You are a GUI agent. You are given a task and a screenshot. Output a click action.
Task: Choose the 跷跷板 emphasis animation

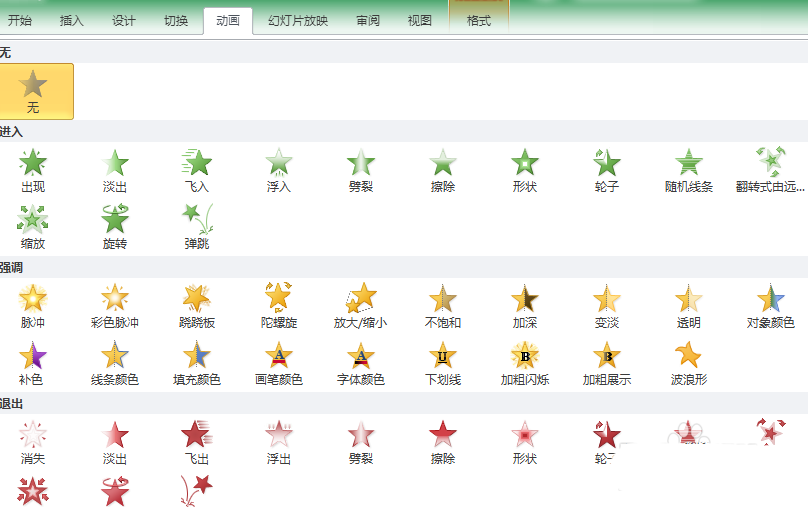click(197, 307)
